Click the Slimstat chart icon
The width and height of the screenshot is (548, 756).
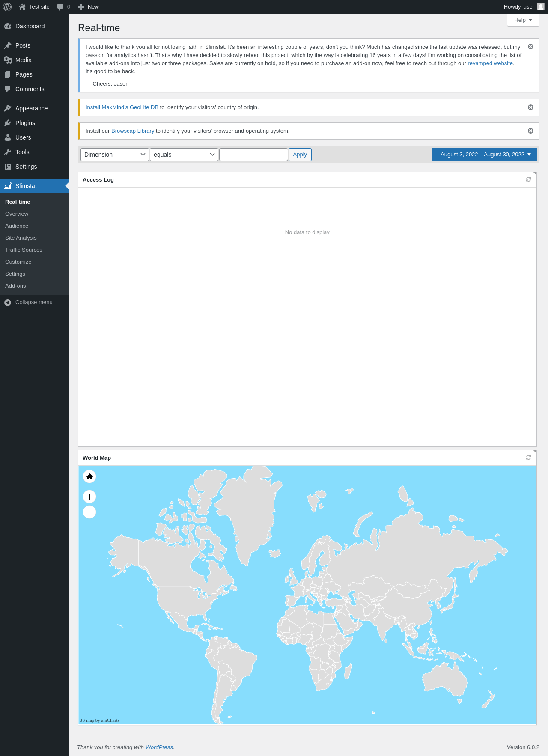(8, 186)
